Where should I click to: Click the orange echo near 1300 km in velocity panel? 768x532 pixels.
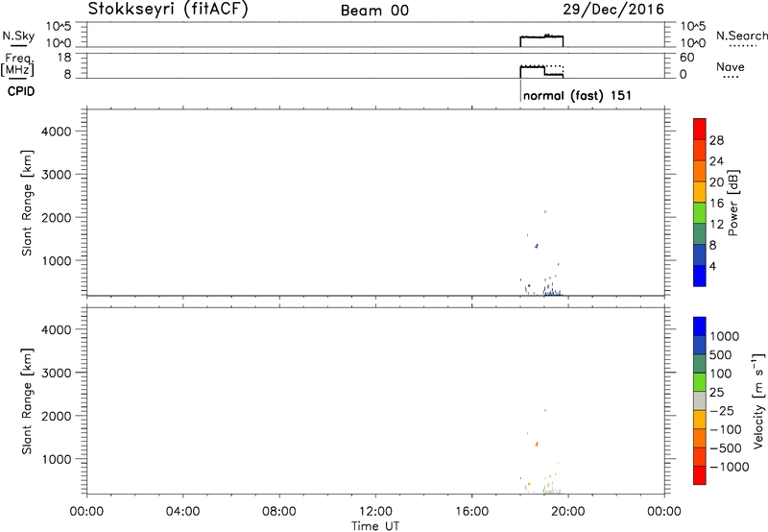click(x=537, y=445)
